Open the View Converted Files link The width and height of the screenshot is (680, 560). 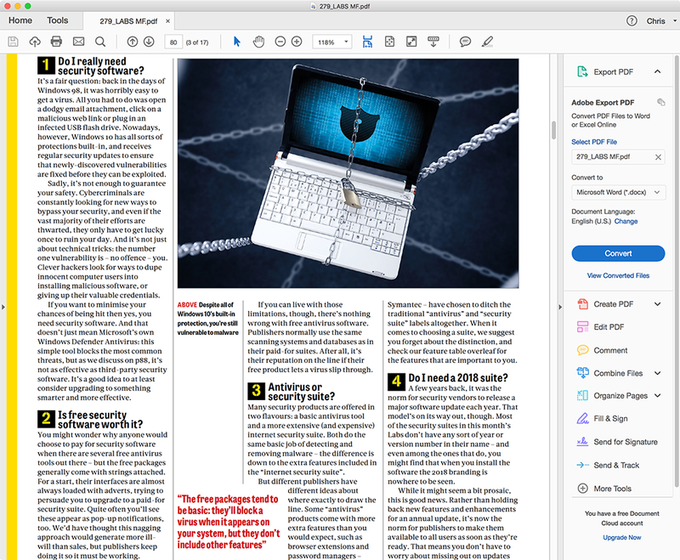point(618,275)
